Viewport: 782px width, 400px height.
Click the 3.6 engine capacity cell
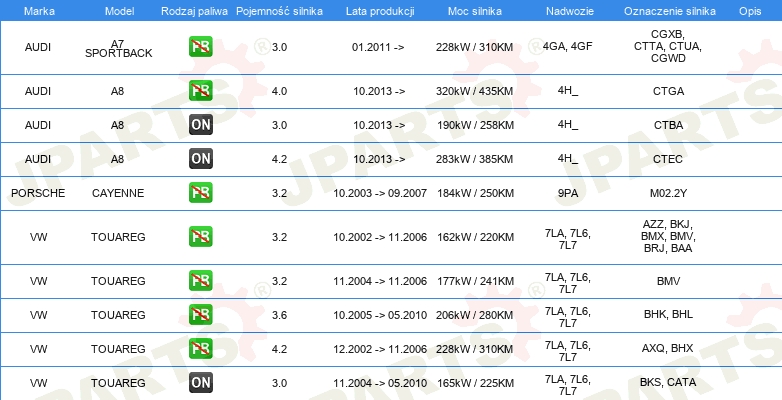point(279,315)
